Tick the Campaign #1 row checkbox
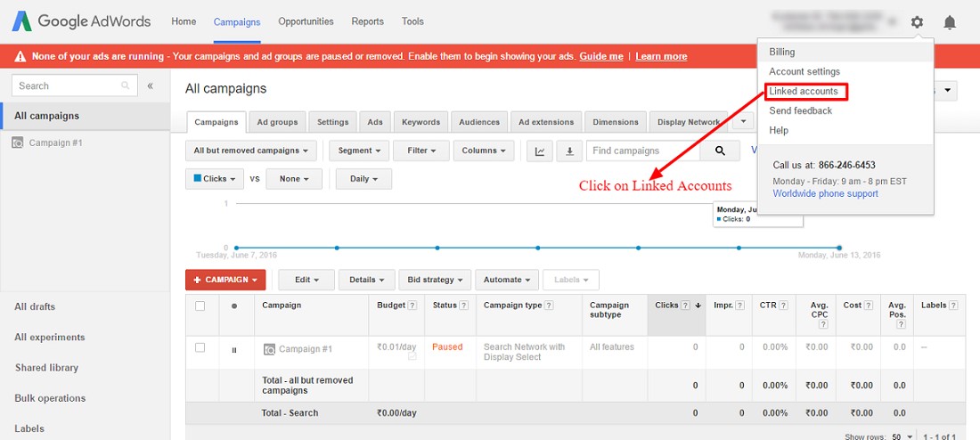Image resolution: width=980 pixels, height=440 pixels. tap(200, 347)
